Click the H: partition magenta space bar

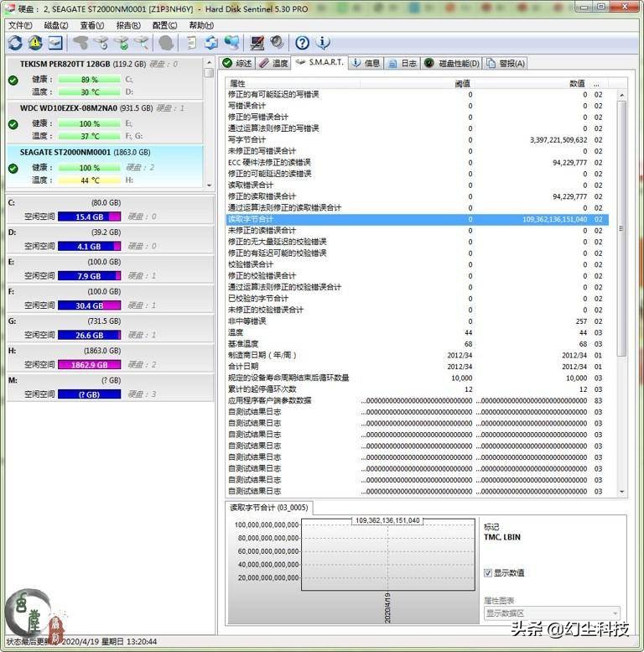point(90,365)
